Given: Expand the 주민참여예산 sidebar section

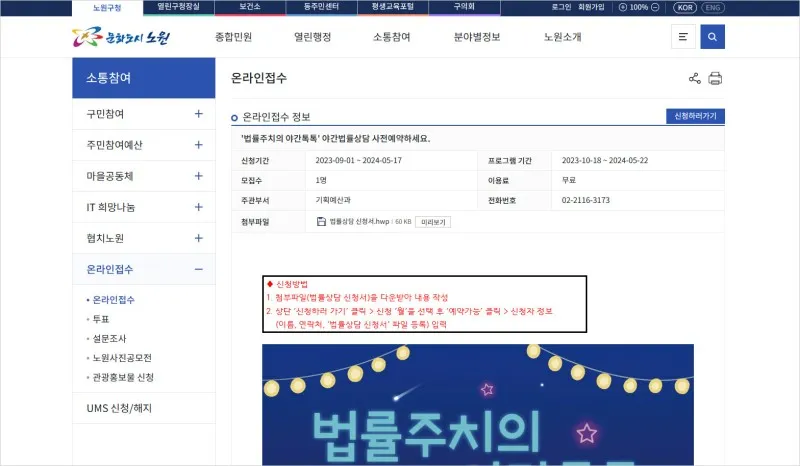Looking at the screenshot, I should click(198, 145).
